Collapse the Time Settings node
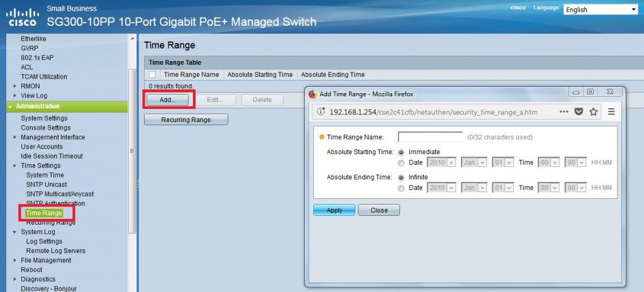 pos(15,166)
